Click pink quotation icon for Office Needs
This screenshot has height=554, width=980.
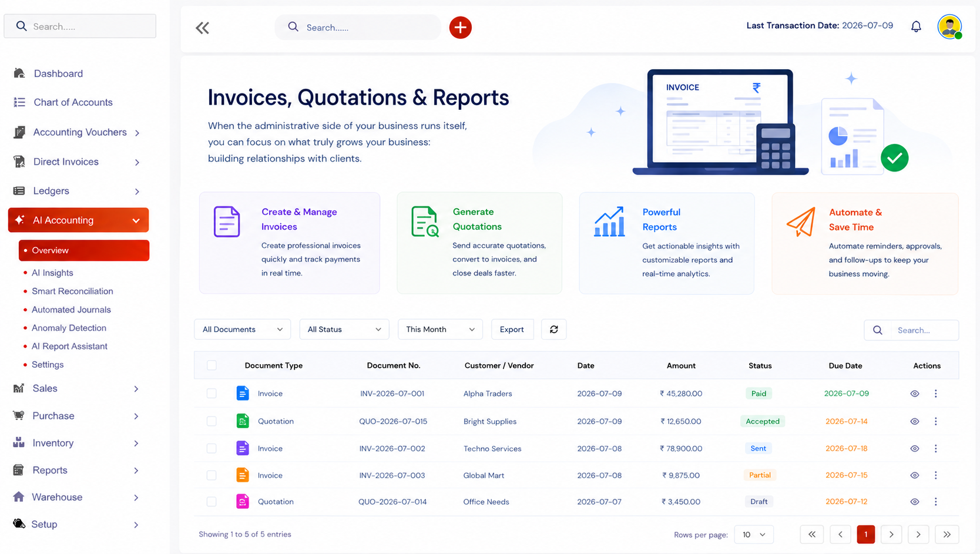(243, 501)
